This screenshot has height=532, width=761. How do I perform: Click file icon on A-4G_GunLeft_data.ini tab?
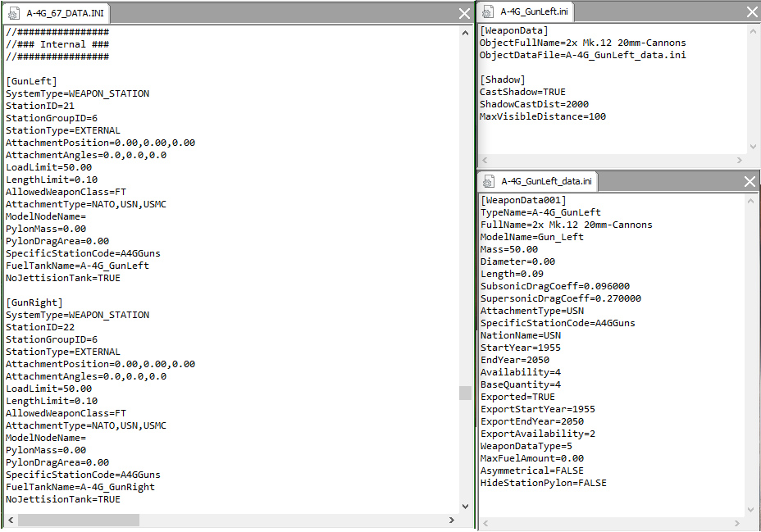pyautogui.click(x=489, y=182)
